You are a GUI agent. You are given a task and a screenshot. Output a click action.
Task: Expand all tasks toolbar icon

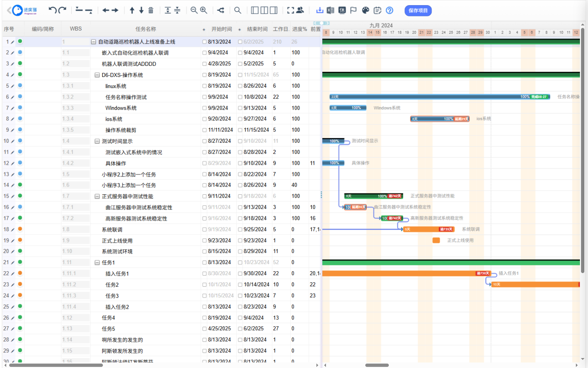click(x=168, y=10)
